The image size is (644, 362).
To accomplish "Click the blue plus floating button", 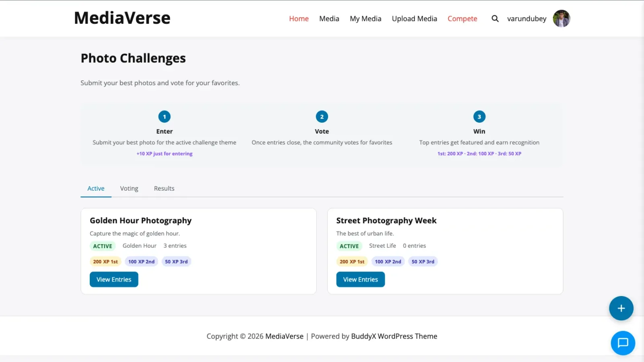I will (621, 308).
